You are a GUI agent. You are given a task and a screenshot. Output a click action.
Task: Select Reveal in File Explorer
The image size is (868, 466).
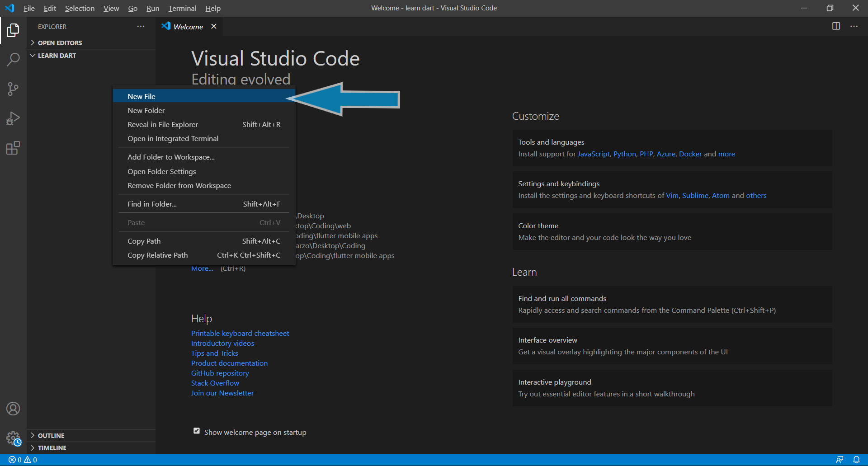tap(204, 124)
